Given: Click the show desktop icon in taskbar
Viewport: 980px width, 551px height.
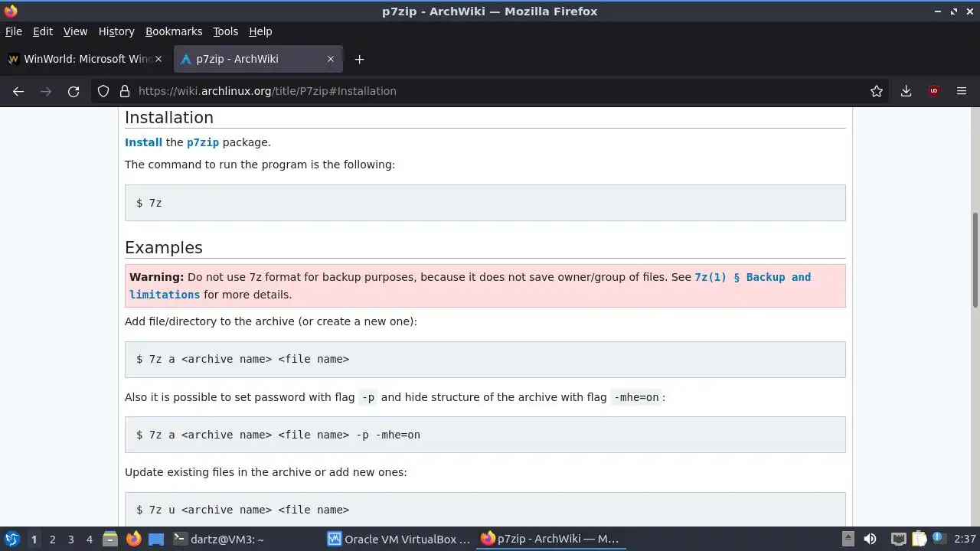Looking at the screenshot, I should coord(156,539).
